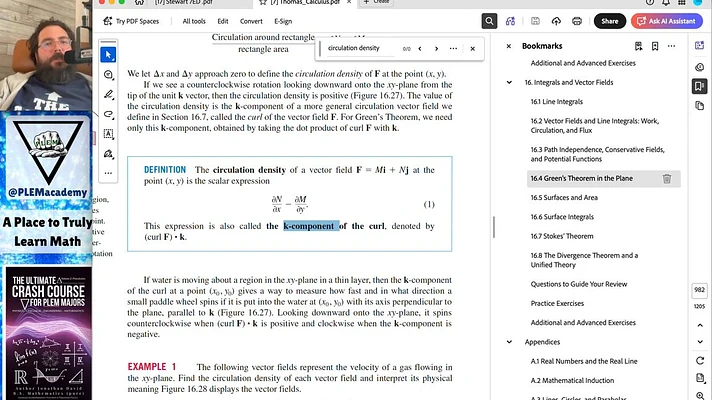Image resolution: width=712 pixels, height=400 pixels.
Task: Open find bar more options ellipsis
Action: [453, 49]
